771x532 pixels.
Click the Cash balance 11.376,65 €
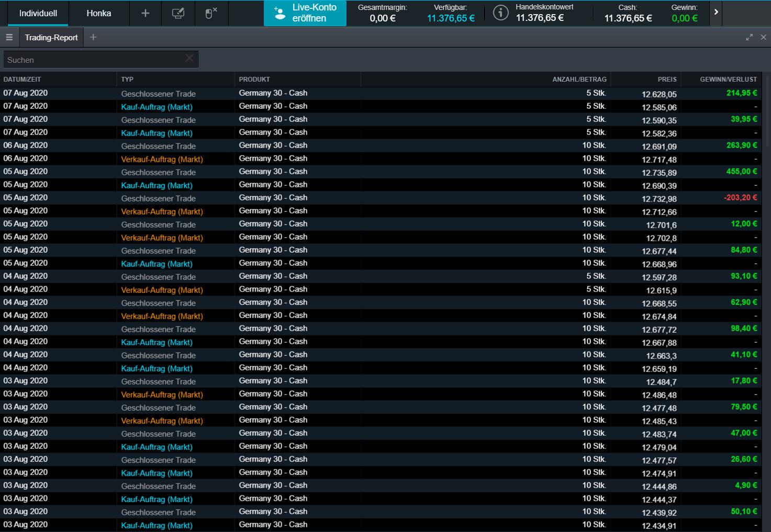point(628,18)
